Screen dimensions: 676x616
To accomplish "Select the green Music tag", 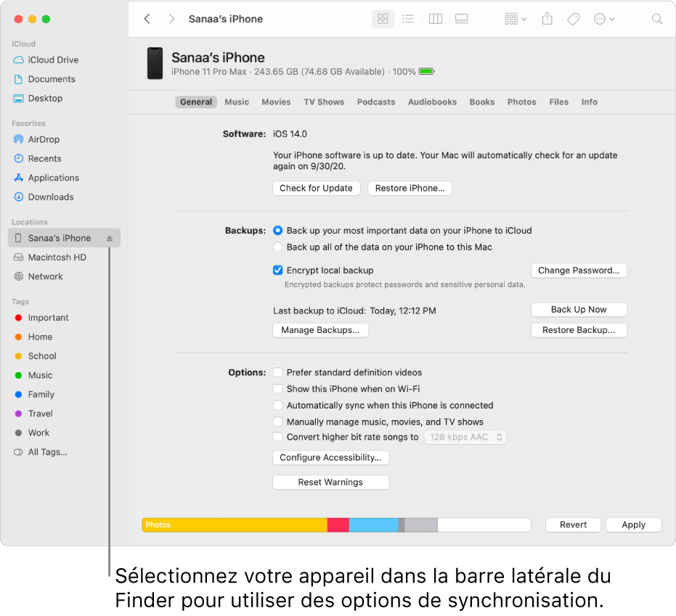I will (33, 375).
